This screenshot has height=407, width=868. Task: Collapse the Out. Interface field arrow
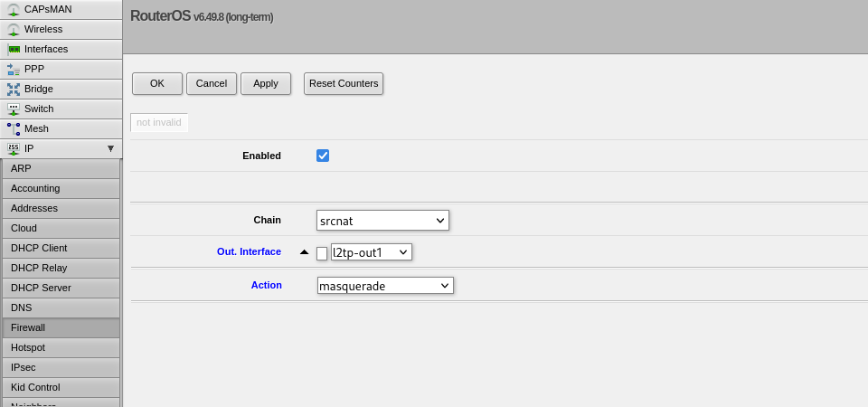point(304,252)
